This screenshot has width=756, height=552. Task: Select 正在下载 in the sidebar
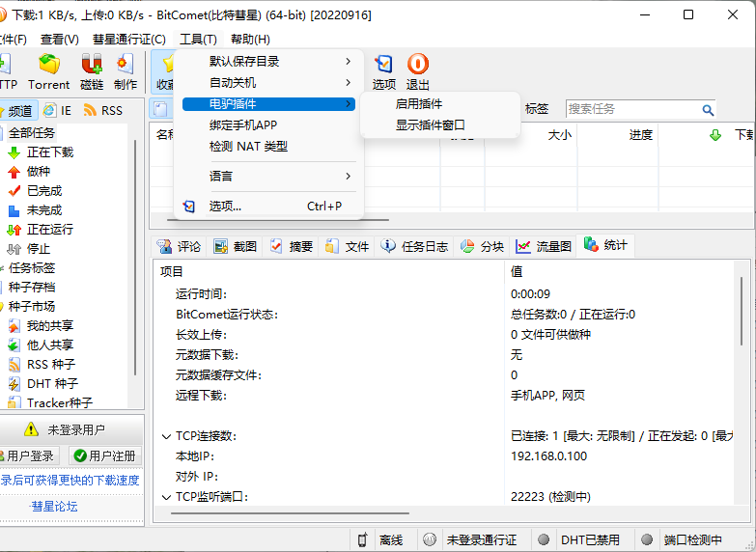pos(41,152)
